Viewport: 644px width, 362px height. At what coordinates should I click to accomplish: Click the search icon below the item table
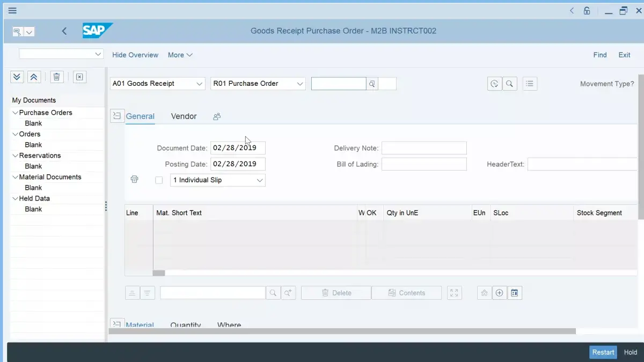273,293
